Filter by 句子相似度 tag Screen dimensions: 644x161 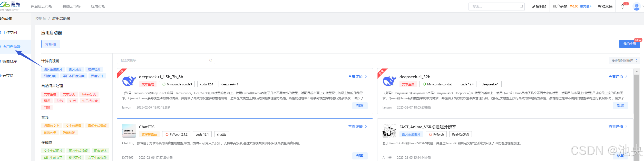[90, 101]
